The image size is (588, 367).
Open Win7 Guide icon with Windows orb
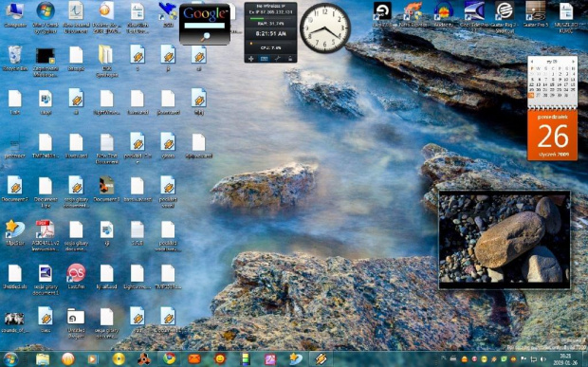click(46, 17)
